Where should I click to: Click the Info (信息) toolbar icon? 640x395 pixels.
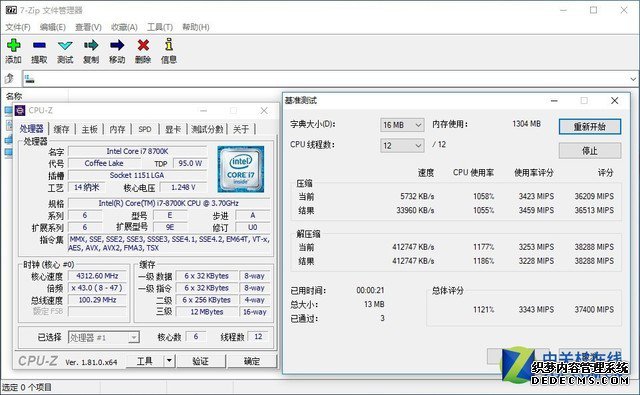[169, 44]
